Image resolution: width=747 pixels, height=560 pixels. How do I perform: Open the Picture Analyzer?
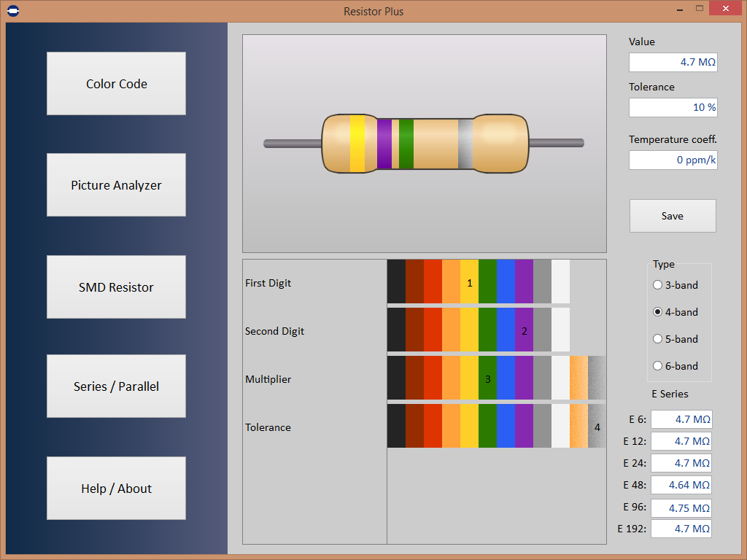(116, 184)
